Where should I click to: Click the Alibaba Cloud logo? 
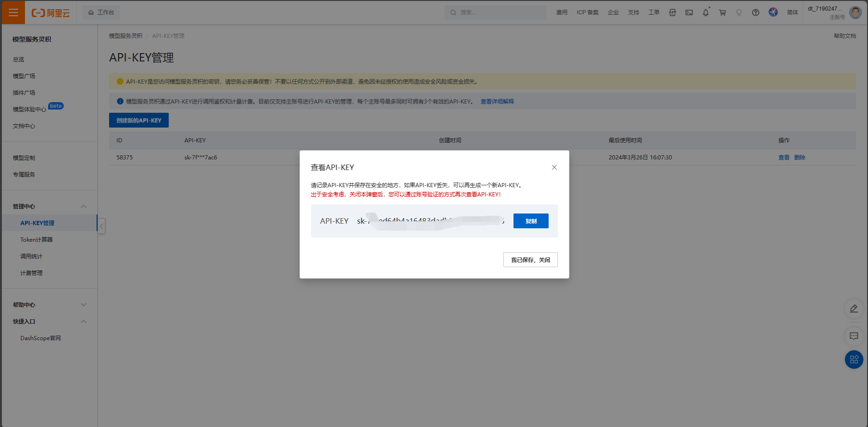51,12
